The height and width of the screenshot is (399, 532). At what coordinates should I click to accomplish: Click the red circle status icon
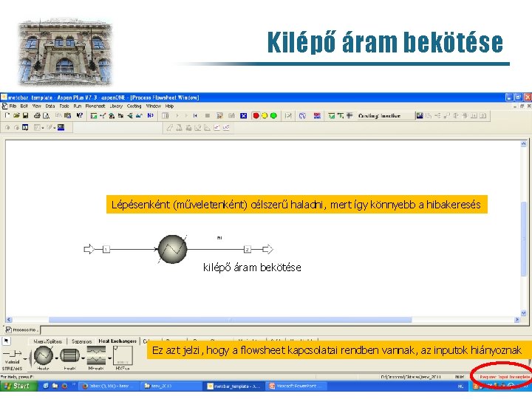tap(256, 116)
